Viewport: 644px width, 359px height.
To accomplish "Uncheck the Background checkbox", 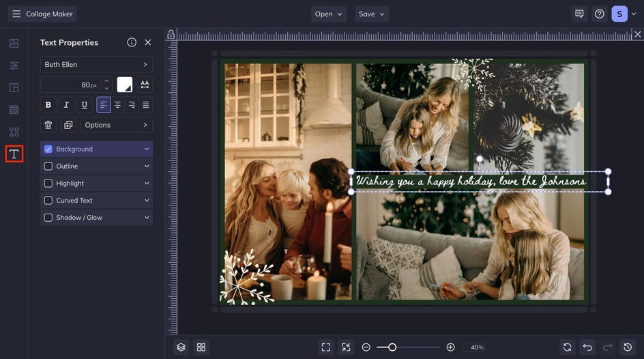I will (48, 149).
